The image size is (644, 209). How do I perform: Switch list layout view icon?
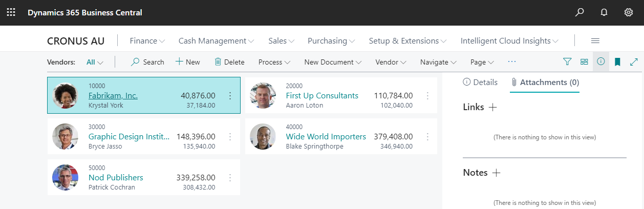tap(584, 62)
